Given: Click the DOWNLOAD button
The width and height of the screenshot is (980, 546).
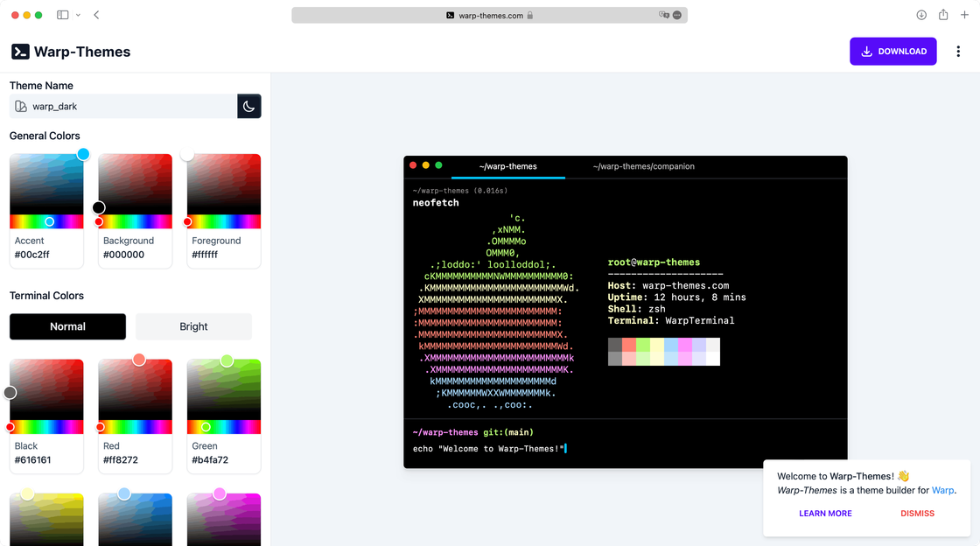Looking at the screenshot, I should (x=893, y=51).
